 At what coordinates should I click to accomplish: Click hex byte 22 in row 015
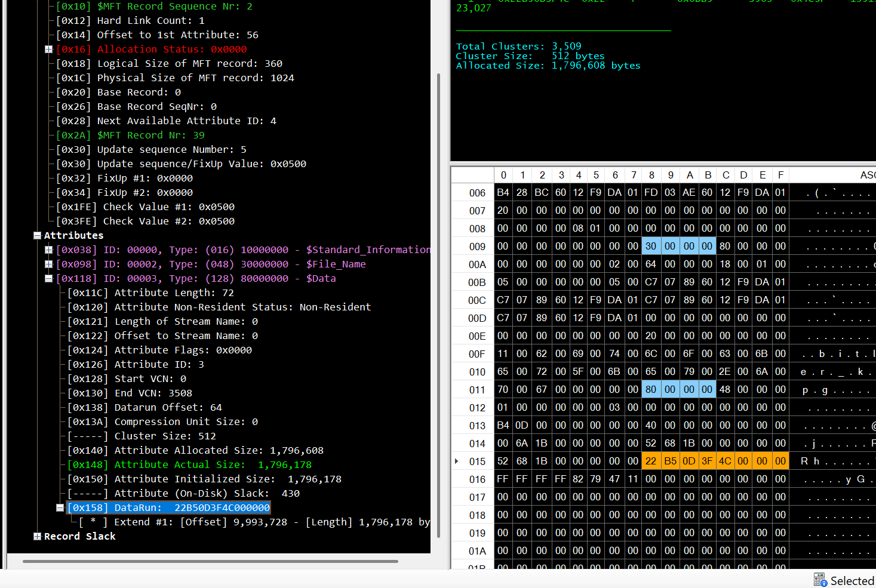point(651,461)
